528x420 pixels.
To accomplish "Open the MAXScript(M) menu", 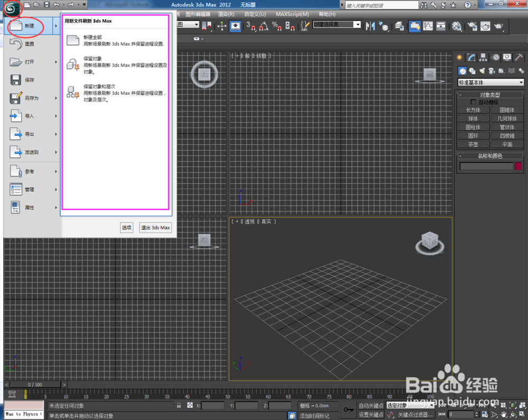I will tap(293, 14).
